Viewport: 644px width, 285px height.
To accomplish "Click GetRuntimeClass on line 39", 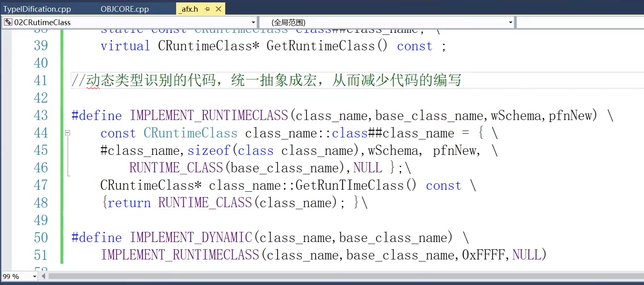I will point(321,46).
